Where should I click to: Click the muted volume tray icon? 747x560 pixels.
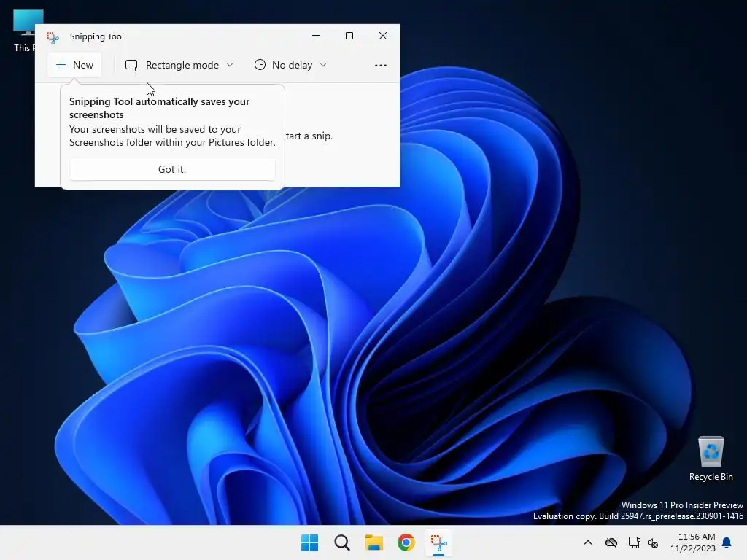click(x=653, y=542)
